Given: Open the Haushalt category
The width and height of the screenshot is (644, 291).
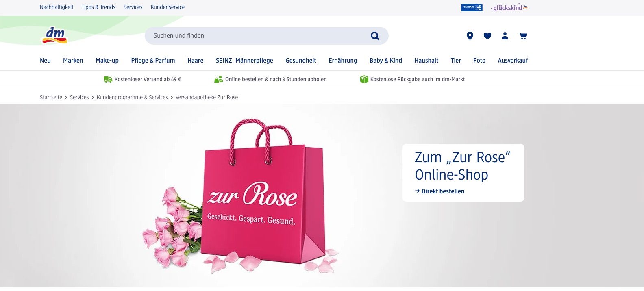Looking at the screenshot, I should click(426, 60).
